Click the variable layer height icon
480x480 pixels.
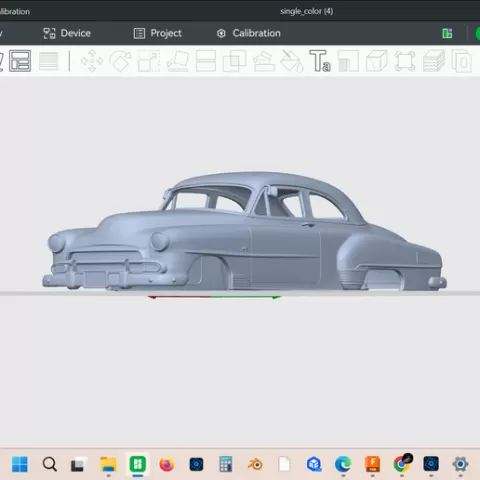click(x=49, y=61)
